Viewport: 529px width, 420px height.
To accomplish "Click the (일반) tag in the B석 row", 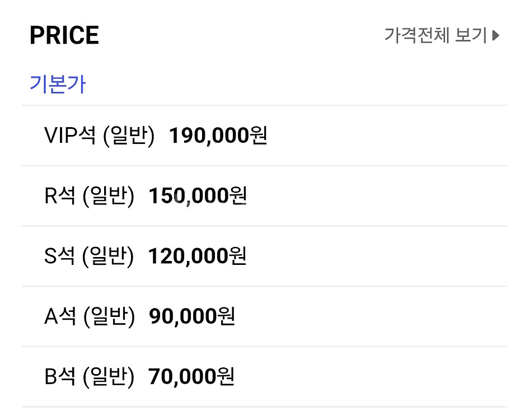I will click(x=109, y=378).
